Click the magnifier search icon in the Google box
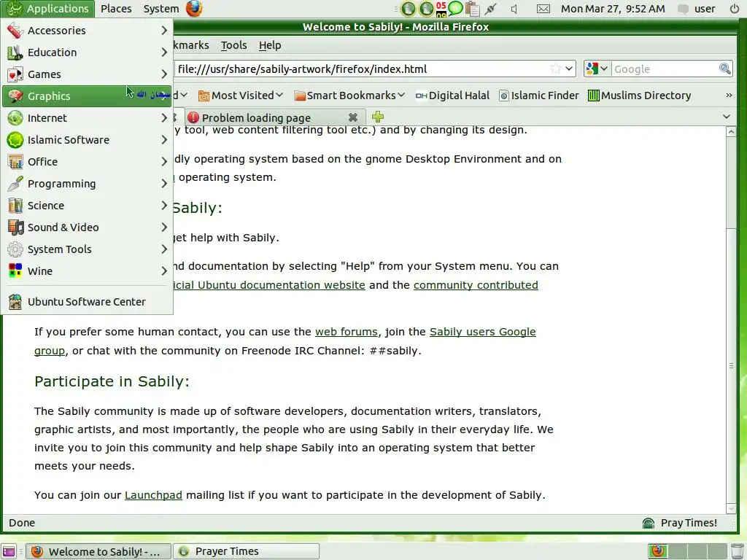Screen dimensions: 747x560 [724, 69]
